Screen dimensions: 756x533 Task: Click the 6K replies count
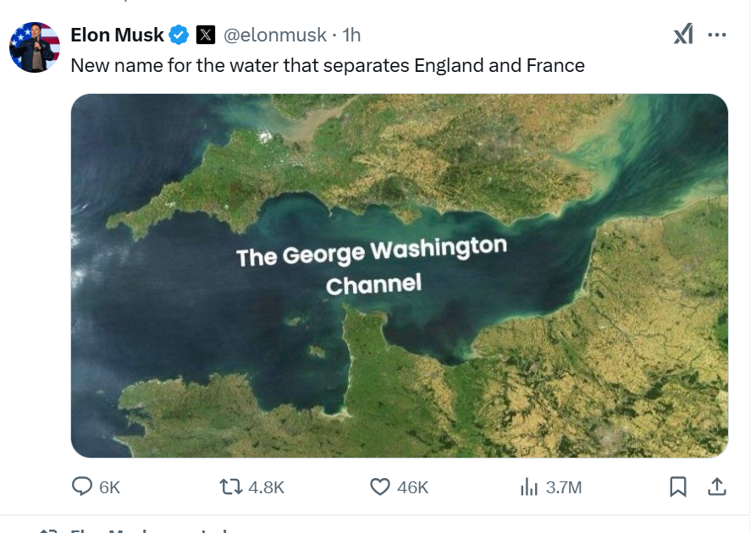point(109,487)
